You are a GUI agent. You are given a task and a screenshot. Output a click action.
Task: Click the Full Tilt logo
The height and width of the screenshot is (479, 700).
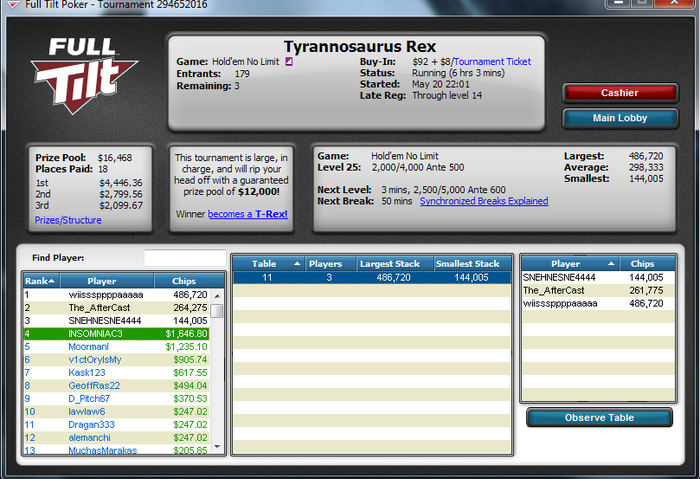point(84,75)
